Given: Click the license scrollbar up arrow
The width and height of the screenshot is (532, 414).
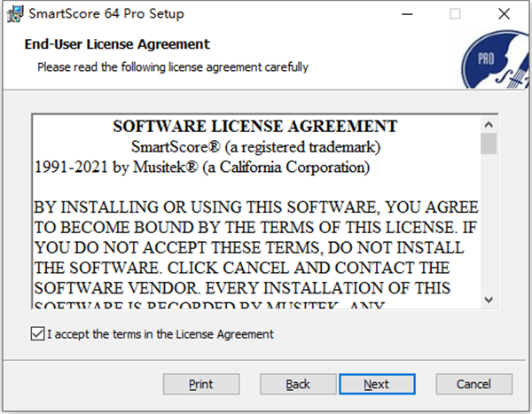Looking at the screenshot, I should 489,123.
